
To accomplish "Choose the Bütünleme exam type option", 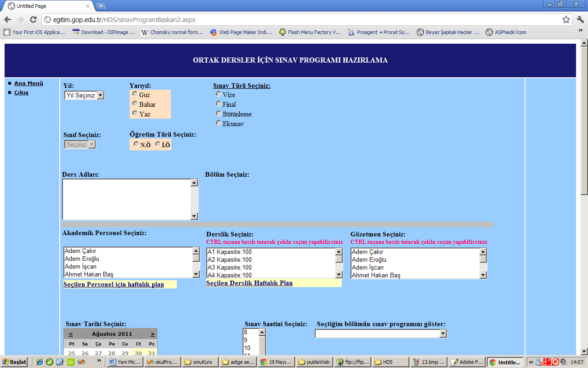I will click(x=219, y=114).
